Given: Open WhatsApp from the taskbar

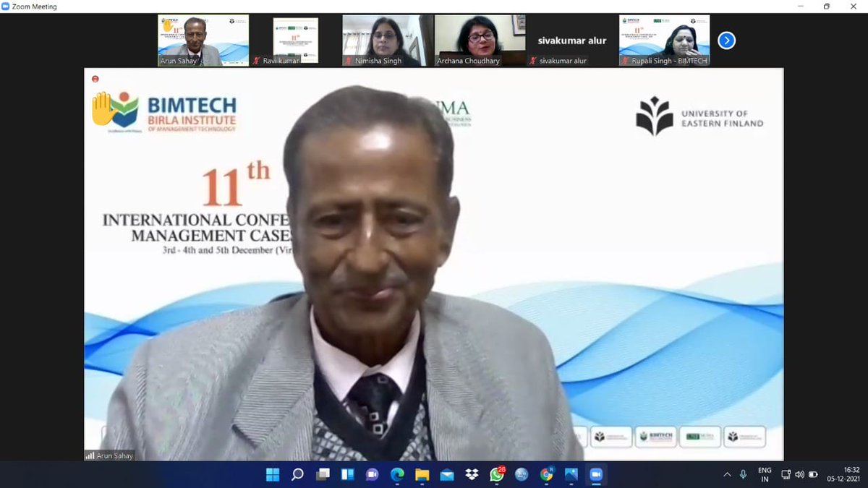Looking at the screenshot, I should click(x=497, y=475).
